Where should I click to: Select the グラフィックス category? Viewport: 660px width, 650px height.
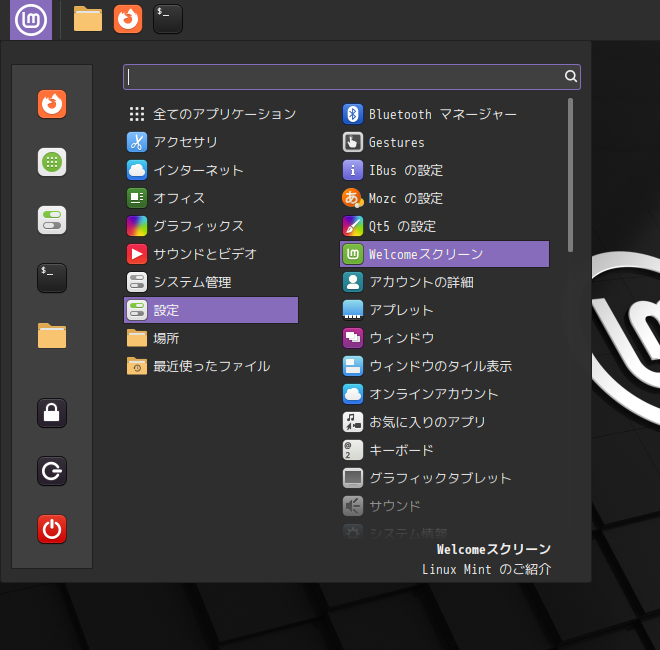(x=211, y=226)
